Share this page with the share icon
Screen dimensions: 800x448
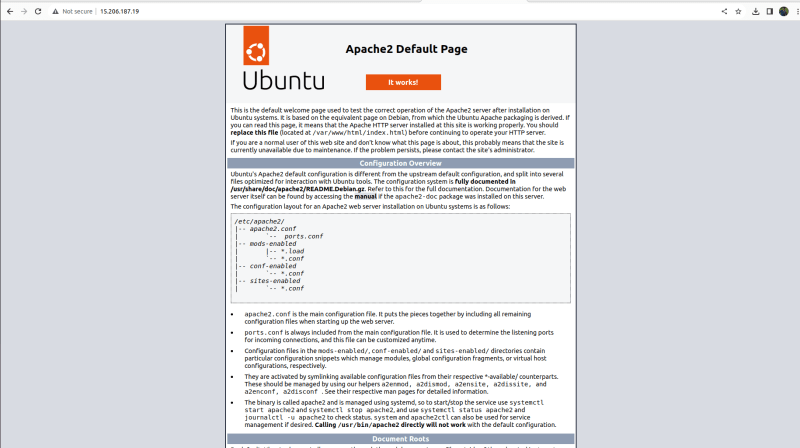point(724,11)
